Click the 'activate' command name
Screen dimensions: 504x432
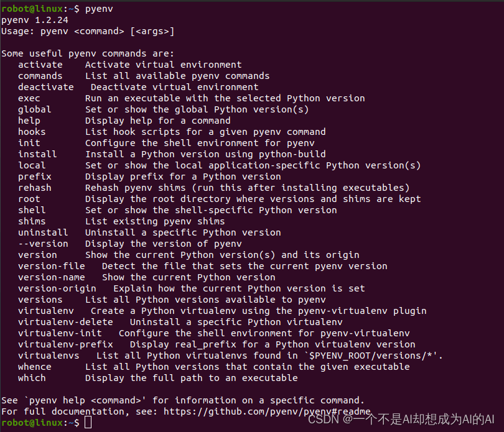[40, 65]
